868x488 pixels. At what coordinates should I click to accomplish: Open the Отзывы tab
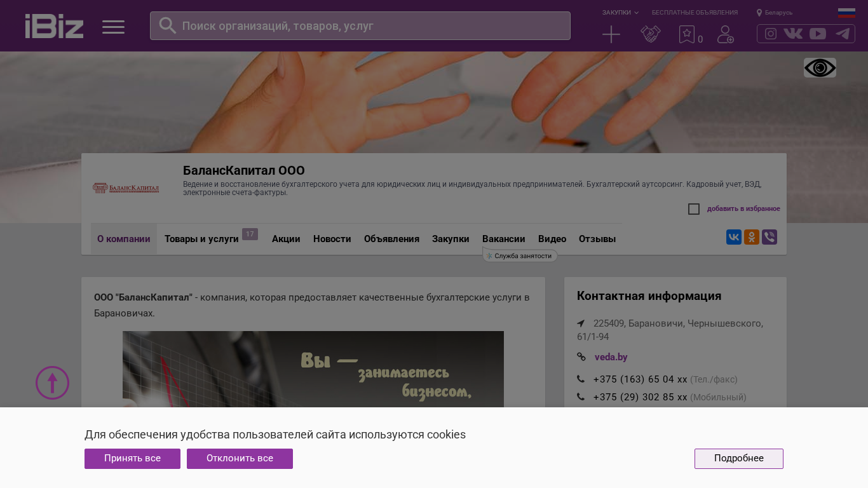click(x=597, y=239)
